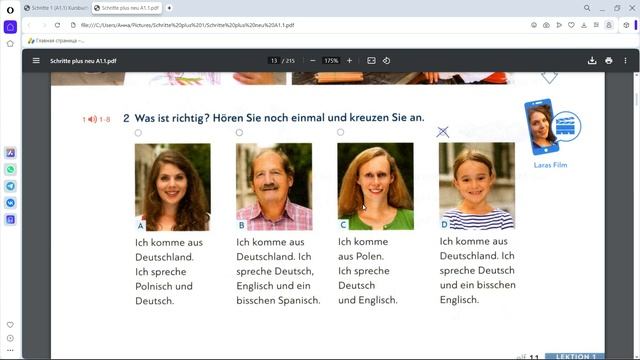
Task: Open the start page house icon in sidebar
Action: [x=10, y=43]
